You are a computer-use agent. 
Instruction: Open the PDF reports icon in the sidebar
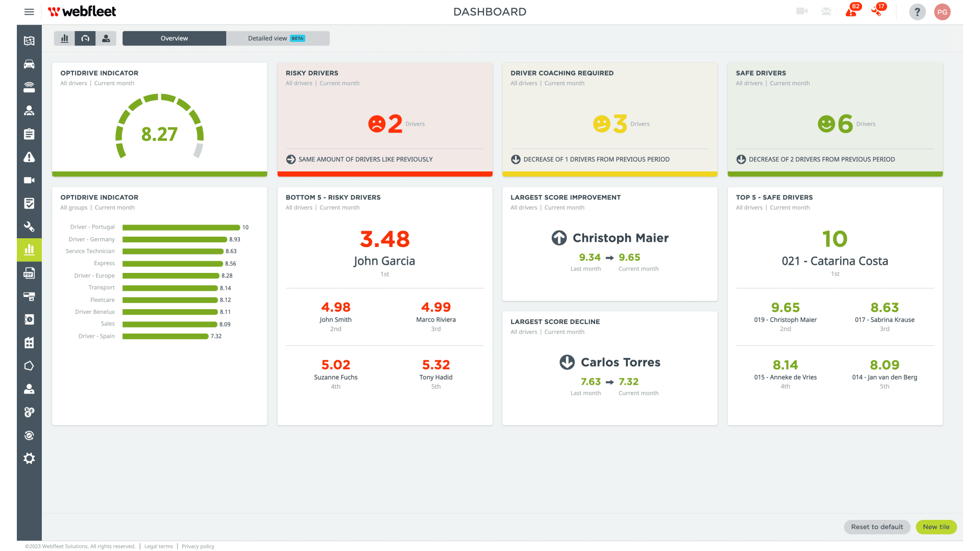pyautogui.click(x=29, y=273)
